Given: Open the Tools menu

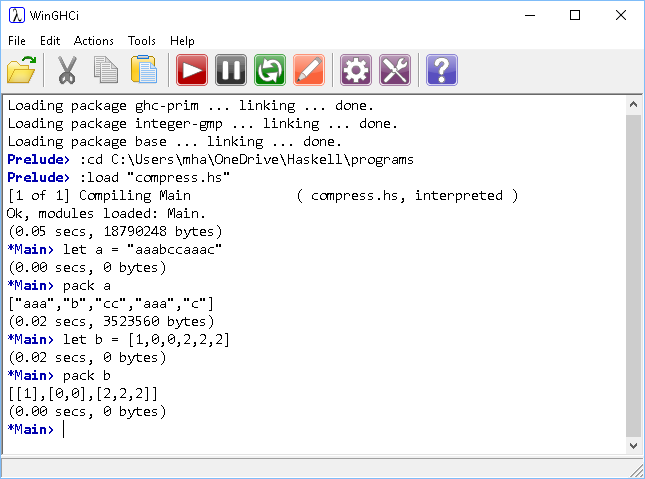Looking at the screenshot, I should coord(142,41).
